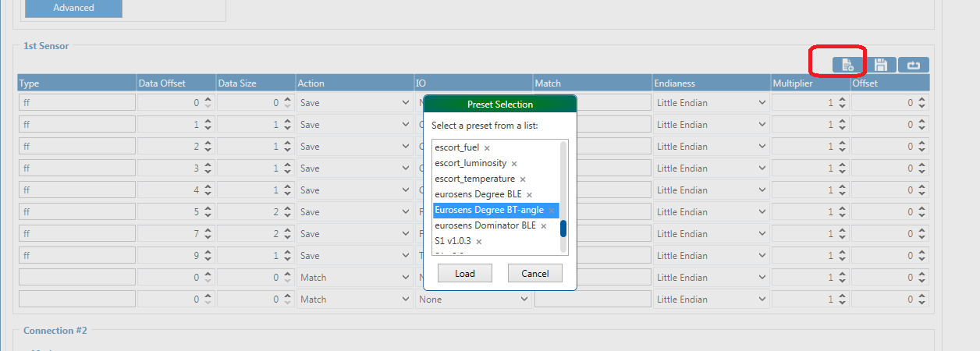Remove the escort_luminosity preset via x icon

click(513, 164)
